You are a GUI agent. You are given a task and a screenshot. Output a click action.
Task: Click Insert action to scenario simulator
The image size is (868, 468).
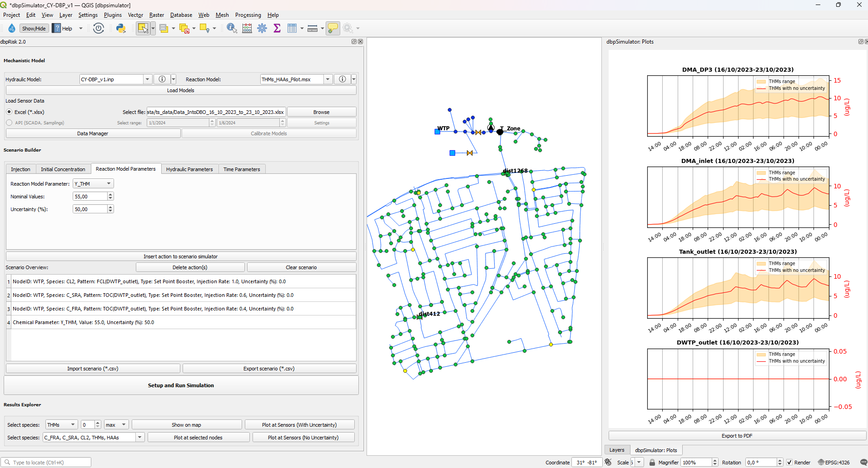pyautogui.click(x=181, y=256)
